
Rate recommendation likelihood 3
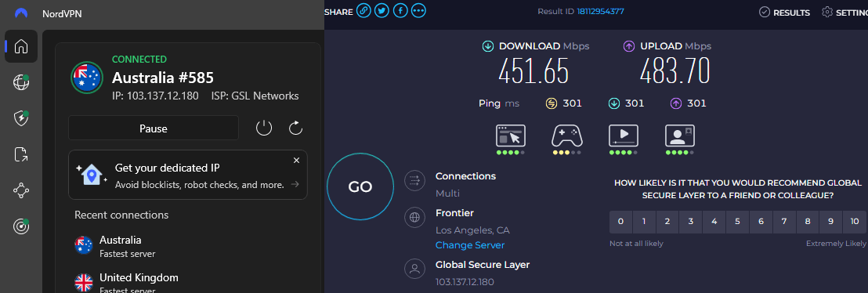tap(691, 222)
